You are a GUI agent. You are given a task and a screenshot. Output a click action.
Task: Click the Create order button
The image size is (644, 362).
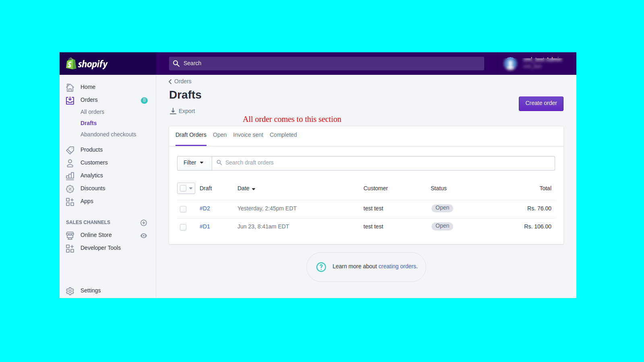(541, 103)
